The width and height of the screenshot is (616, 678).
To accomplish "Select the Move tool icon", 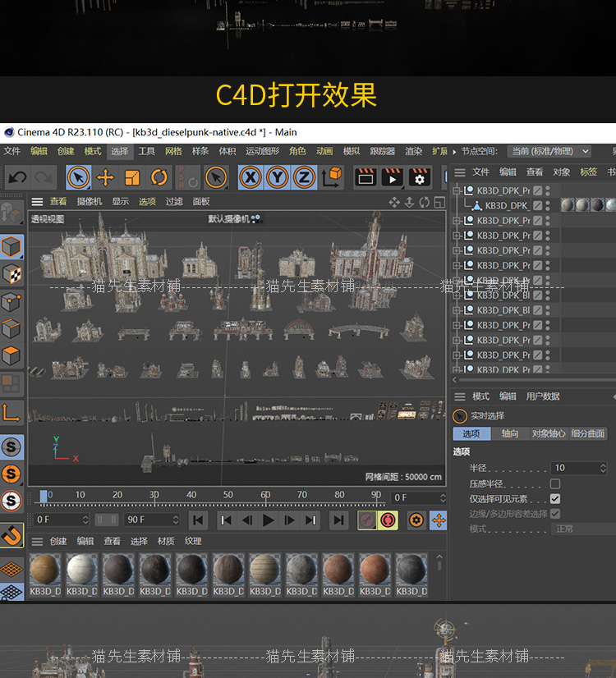I will click(105, 177).
